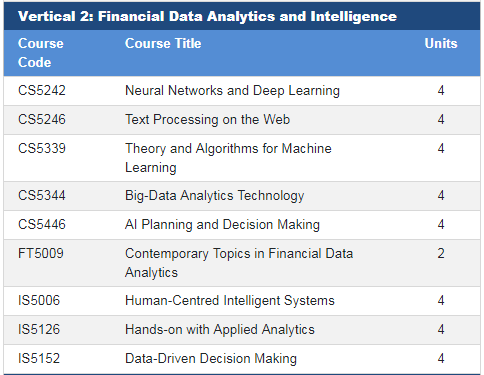Click course code IS5006
Screen dimensions: 484x375
39,300
